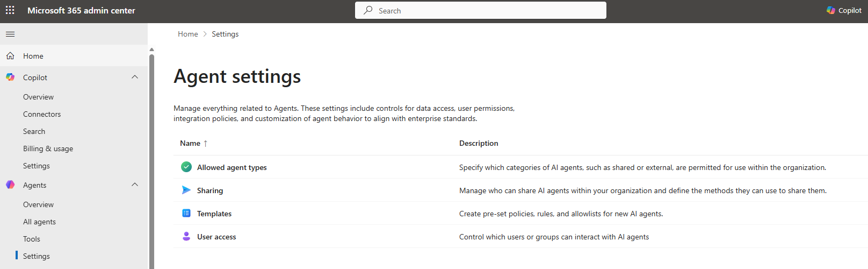Screen dimensions: 868x269
Task: Click the green Allowed agent types icon
Action: pyautogui.click(x=186, y=167)
